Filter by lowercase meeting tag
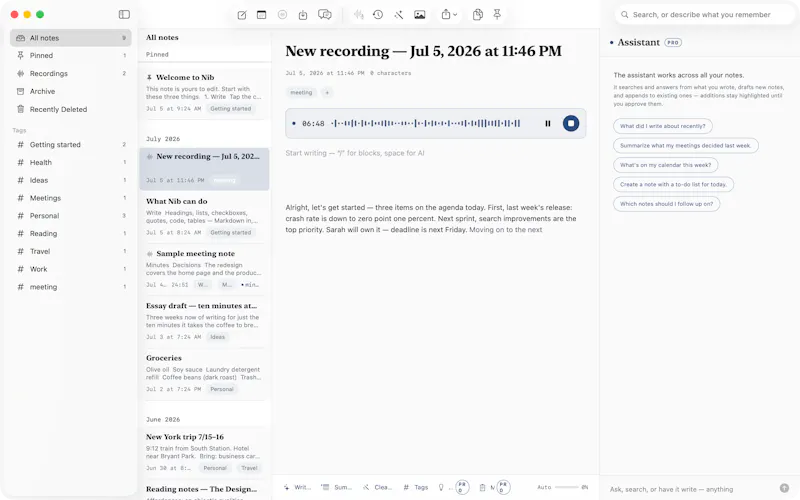The image size is (800, 500). tap(71, 287)
